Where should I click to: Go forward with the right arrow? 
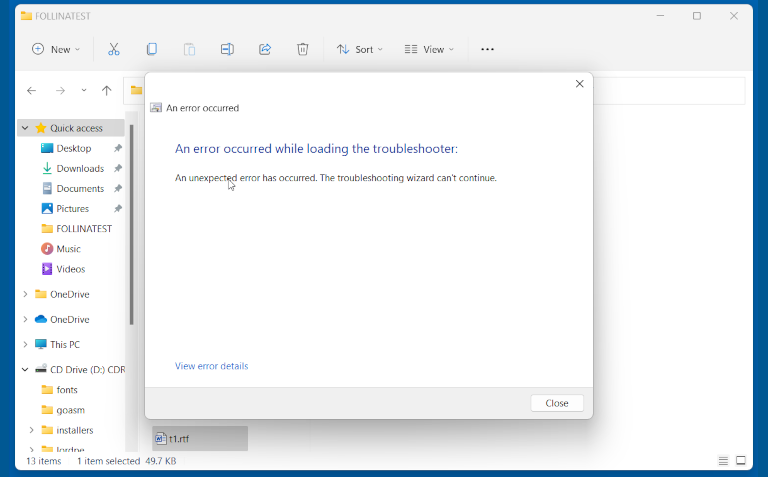click(x=60, y=91)
